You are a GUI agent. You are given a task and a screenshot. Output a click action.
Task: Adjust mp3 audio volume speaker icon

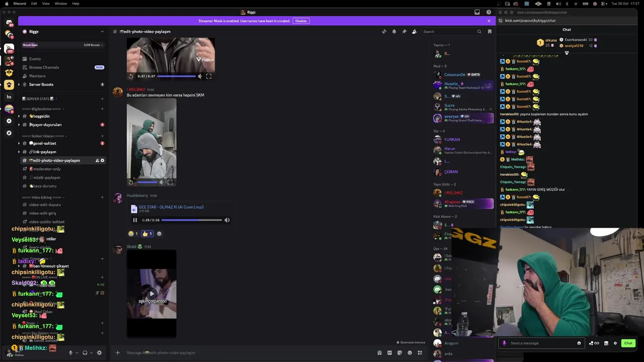point(227,220)
